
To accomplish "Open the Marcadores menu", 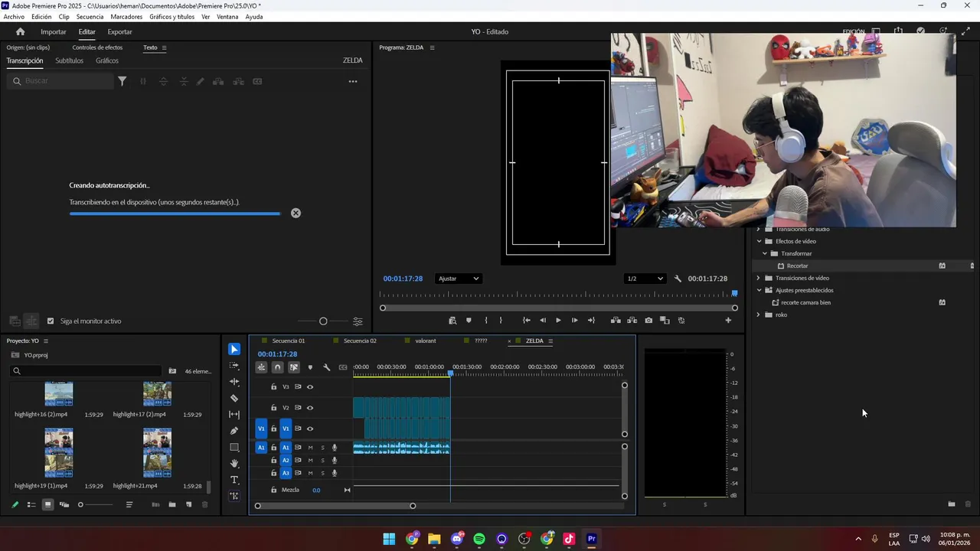I will pyautogui.click(x=126, y=17).
